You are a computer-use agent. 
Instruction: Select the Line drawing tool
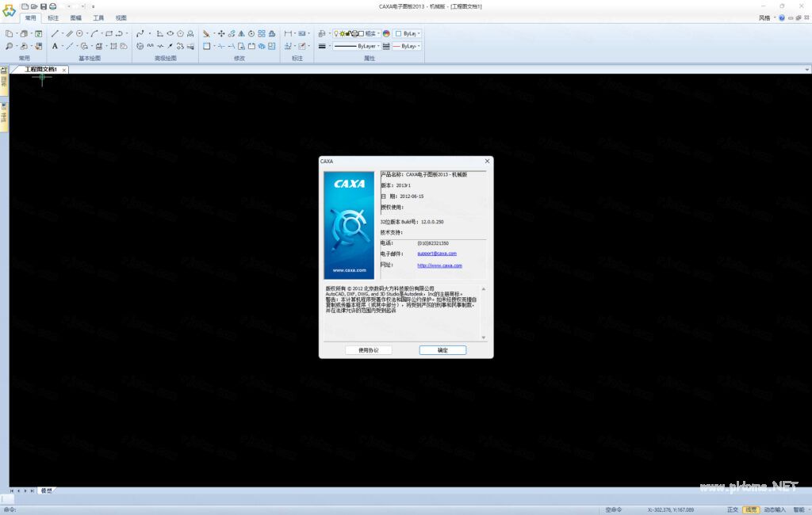pos(56,34)
